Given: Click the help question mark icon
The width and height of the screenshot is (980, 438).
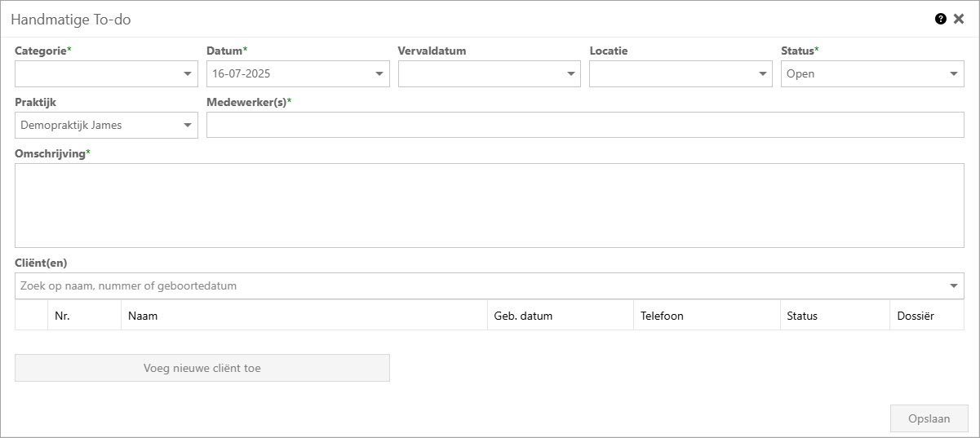Looking at the screenshot, I should coord(940,19).
